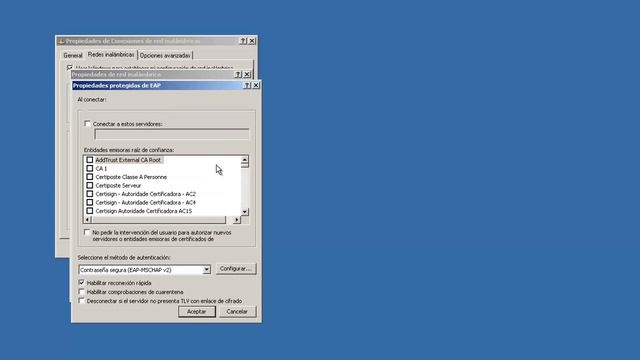
Task: Check Certisign Autoridade Certificadora AC4 box
Action: pos(90,202)
